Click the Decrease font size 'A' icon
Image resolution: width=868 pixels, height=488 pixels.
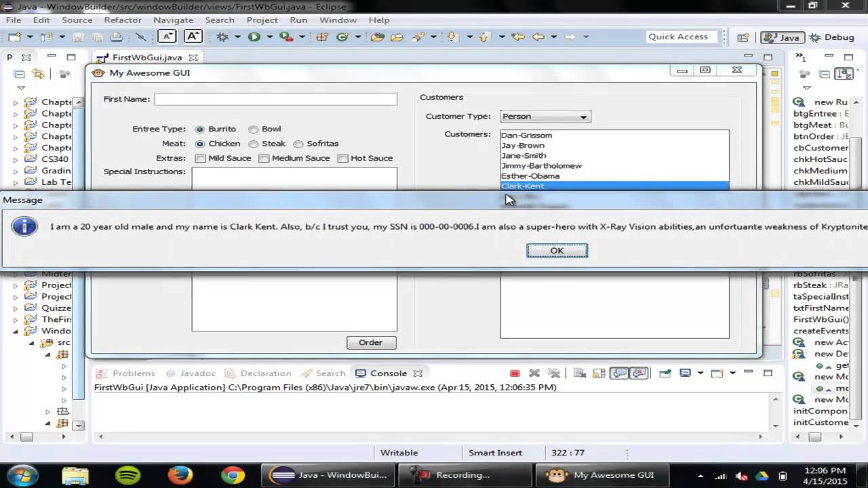click(x=167, y=37)
